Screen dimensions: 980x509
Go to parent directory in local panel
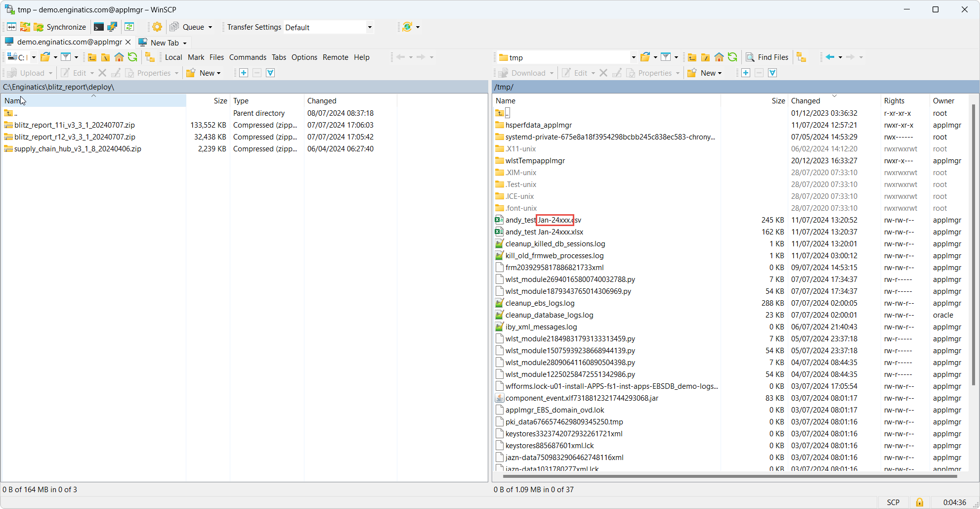92,57
